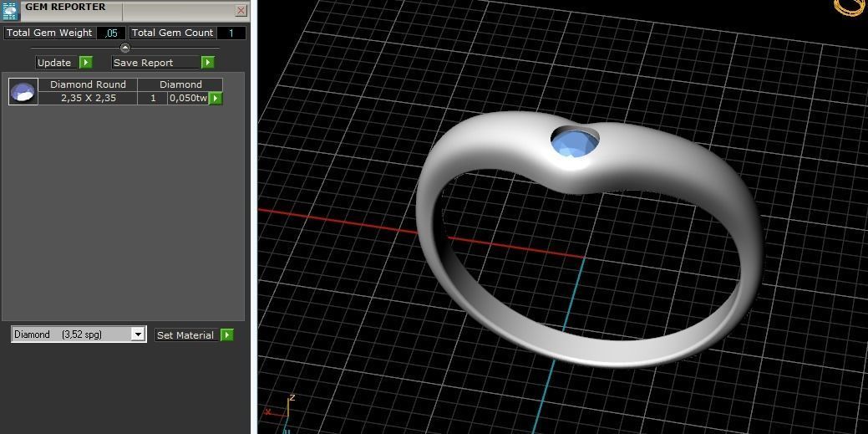Close the Gem Reporter panel
The image size is (868, 434).
click(241, 11)
